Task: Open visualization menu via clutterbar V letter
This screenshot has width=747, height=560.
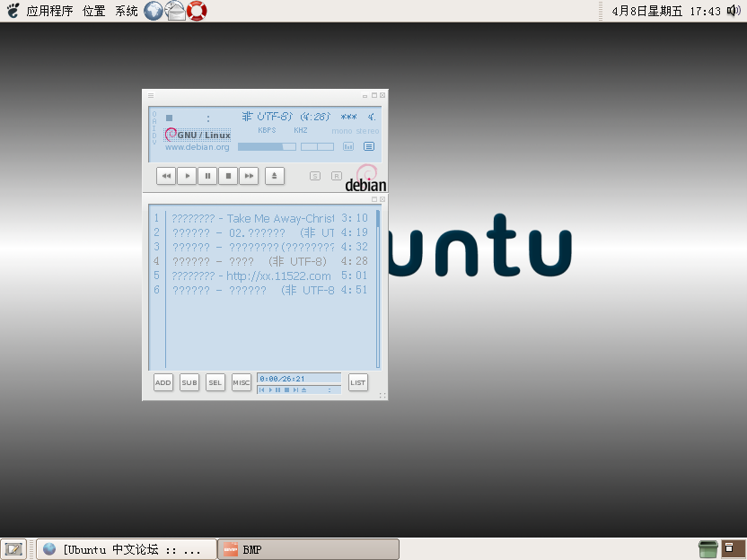Action: pos(154,142)
